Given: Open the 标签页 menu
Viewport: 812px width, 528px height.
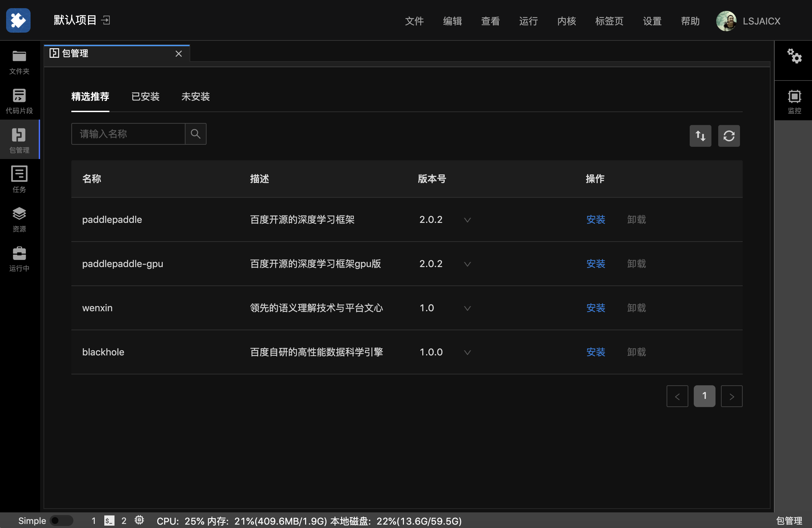Looking at the screenshot, I should [x=610, y=21].
